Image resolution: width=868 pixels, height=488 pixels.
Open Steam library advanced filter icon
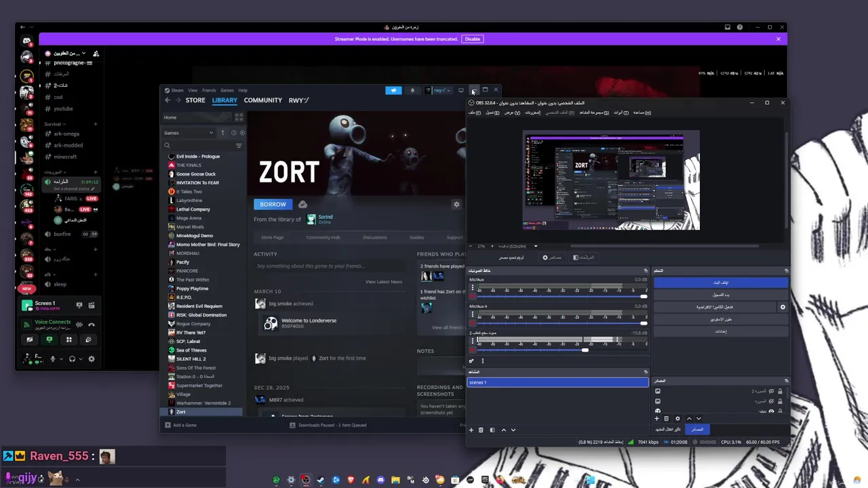coord(239,145)
